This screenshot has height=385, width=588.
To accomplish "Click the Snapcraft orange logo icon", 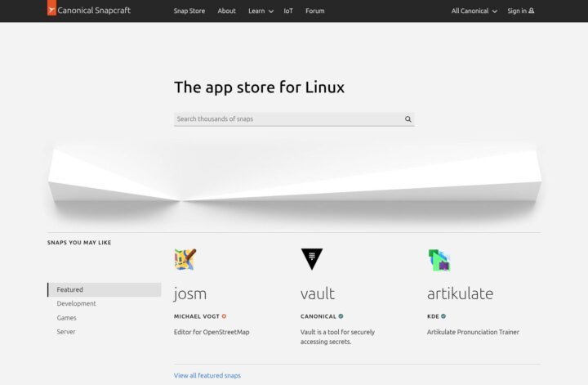I will (x=51, y=8).
